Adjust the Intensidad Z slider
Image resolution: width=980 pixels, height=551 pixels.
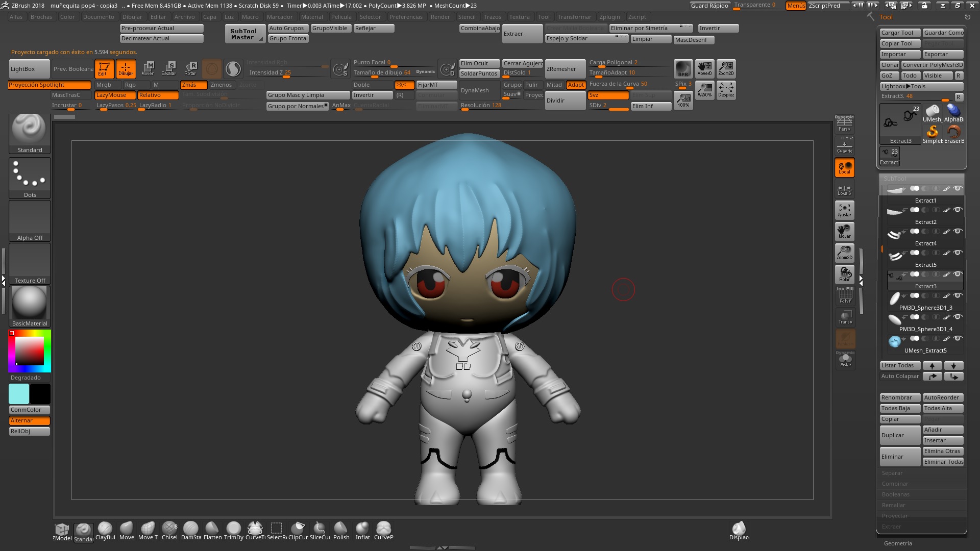(x=287, y=73)
